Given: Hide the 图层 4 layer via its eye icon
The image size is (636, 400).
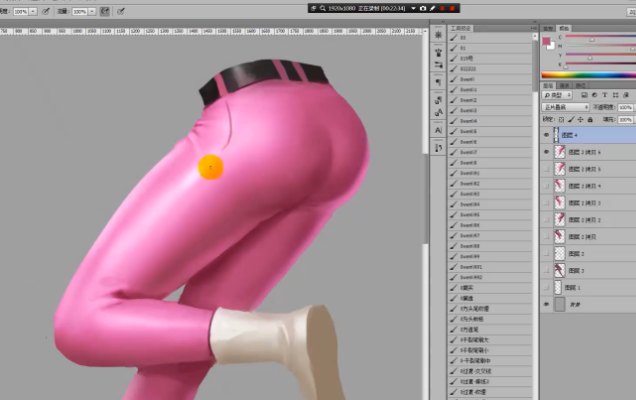Looking at the screenshot, I should click(546, 134).
